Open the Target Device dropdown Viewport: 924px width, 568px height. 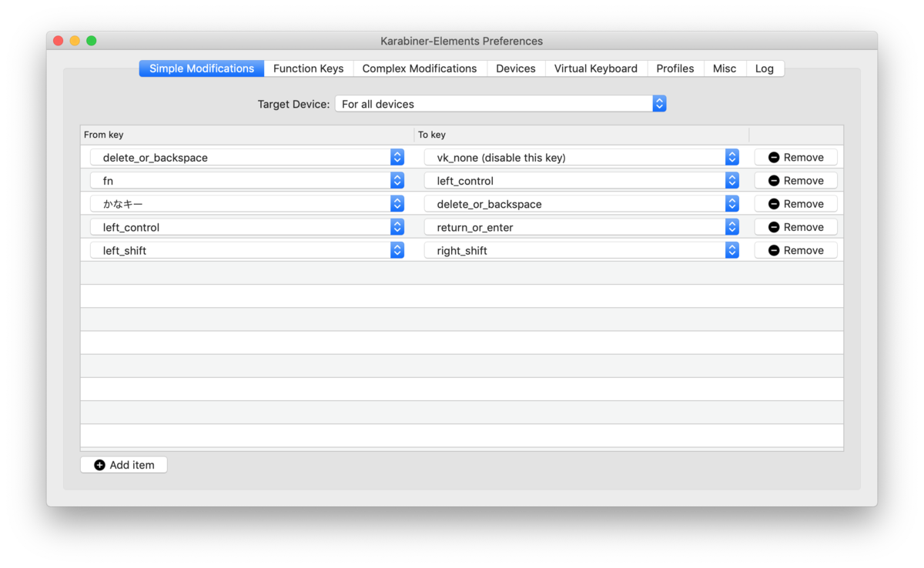(500, 104)
